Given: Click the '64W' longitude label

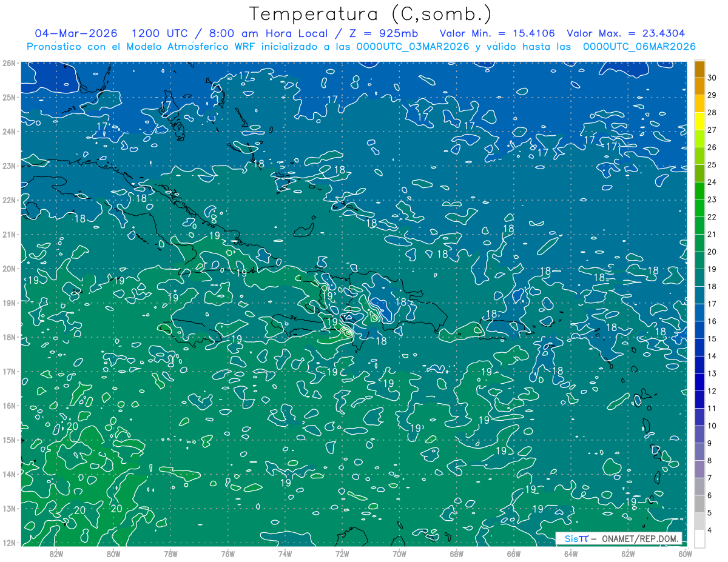Looking at the screenshot, I should (571, 554).
